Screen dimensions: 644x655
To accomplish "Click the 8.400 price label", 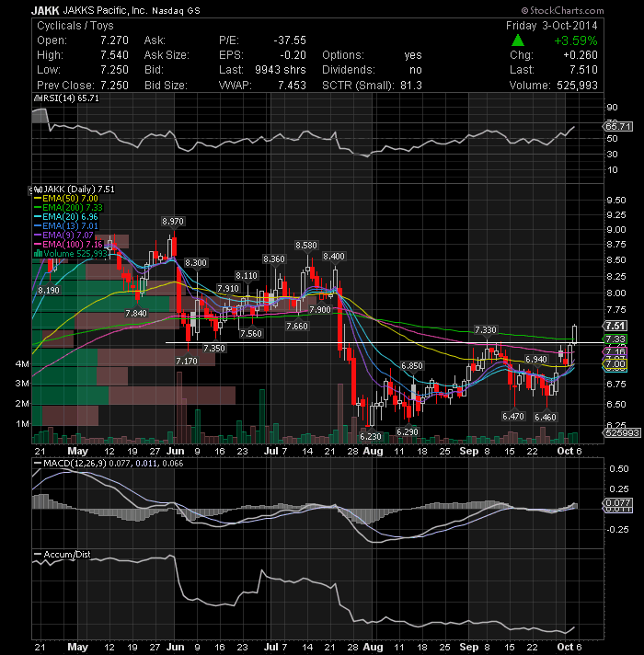I will point(334,256).
